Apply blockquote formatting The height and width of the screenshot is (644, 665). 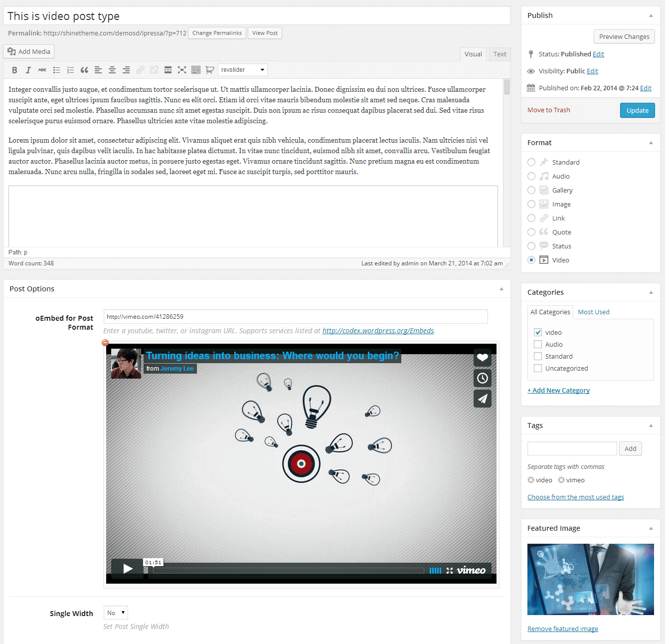click(84, 70)
